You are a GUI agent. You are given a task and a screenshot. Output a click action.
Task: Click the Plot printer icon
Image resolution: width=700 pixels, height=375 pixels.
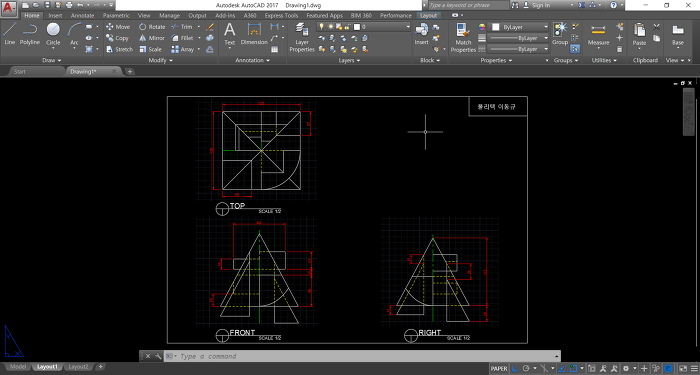(x=68, y=5)
